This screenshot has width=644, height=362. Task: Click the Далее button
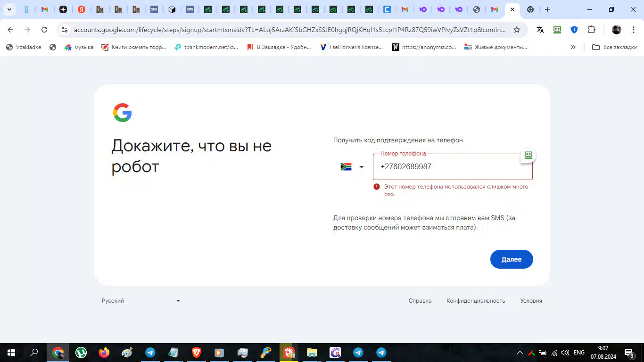tap(512, 259)
